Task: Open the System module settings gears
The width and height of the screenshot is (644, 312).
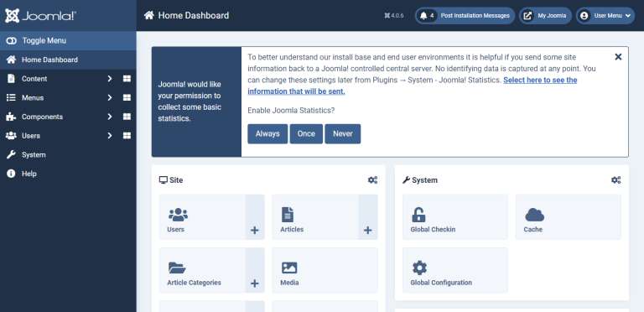Action: click(x=615, y=179)
